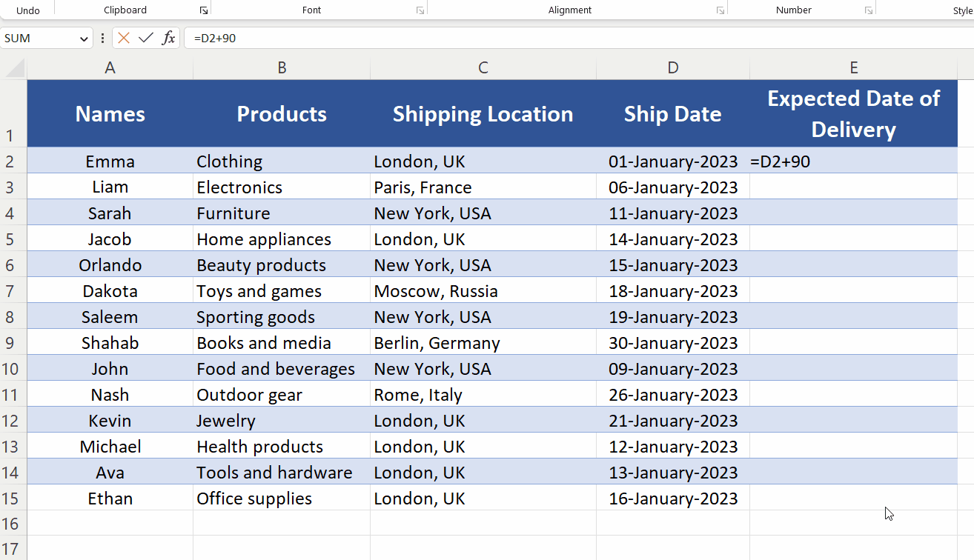Viewport: 974px width, 560px height.
Task: Select the Moscow, Russia cell
Action: click(x=483, y=291)
